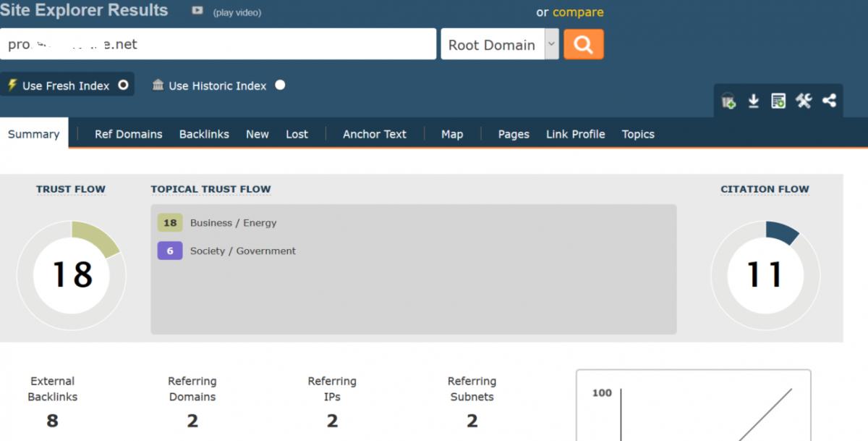Click the play video link text
Screen dimensions: 868x441
[x=237, y=12]
